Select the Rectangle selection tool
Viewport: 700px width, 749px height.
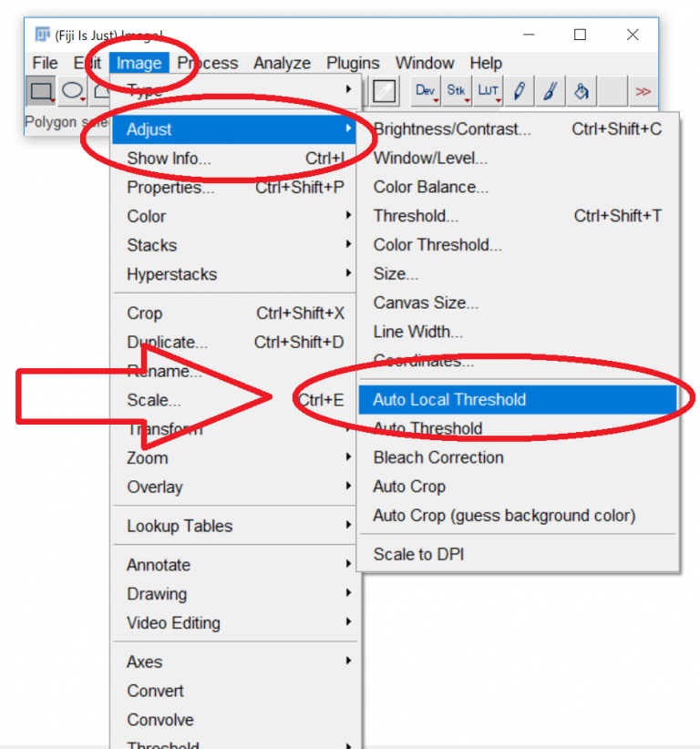[x=41, y=91]
